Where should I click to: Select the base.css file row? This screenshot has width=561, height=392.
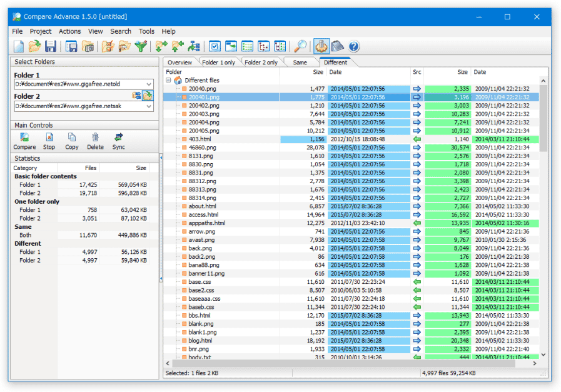click(x=351, y=282)
